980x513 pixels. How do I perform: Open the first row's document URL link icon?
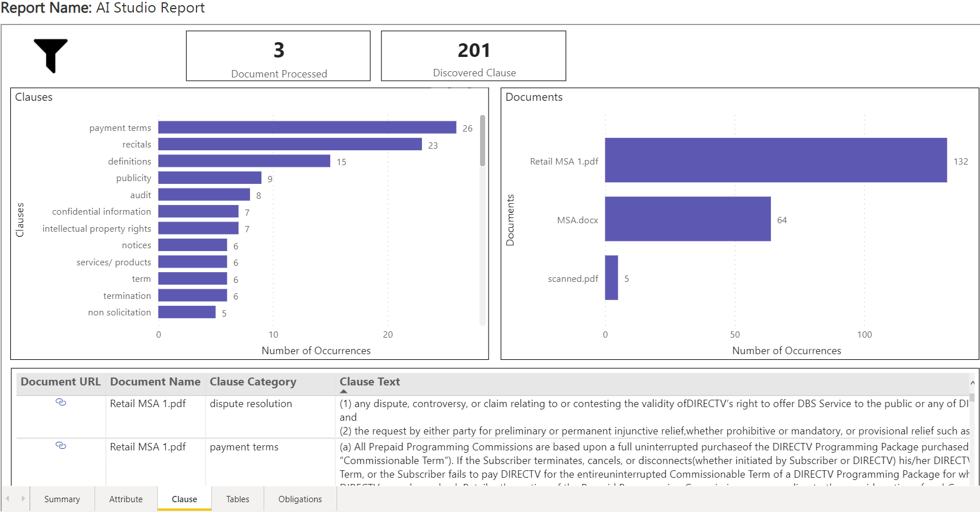(61, 403)
